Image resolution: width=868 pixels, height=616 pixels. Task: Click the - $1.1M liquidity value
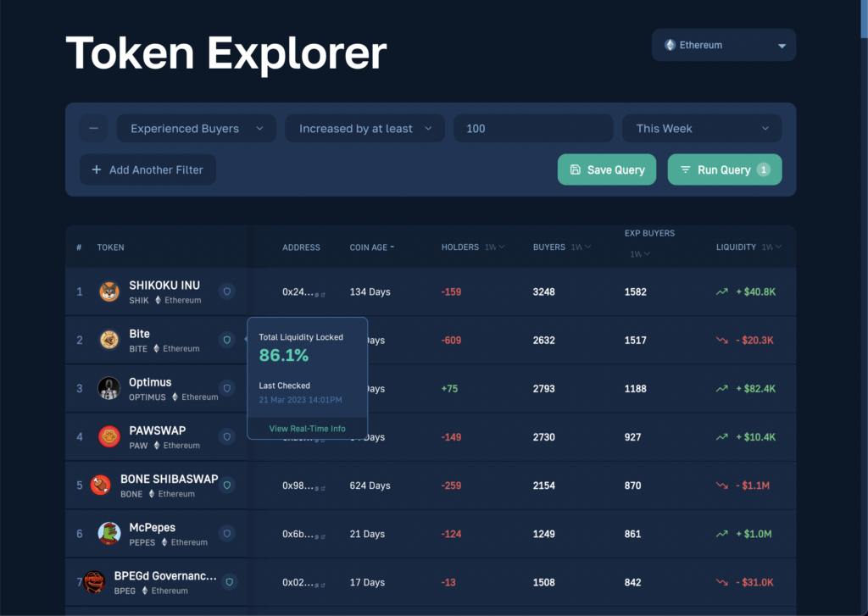coord(753,486)
